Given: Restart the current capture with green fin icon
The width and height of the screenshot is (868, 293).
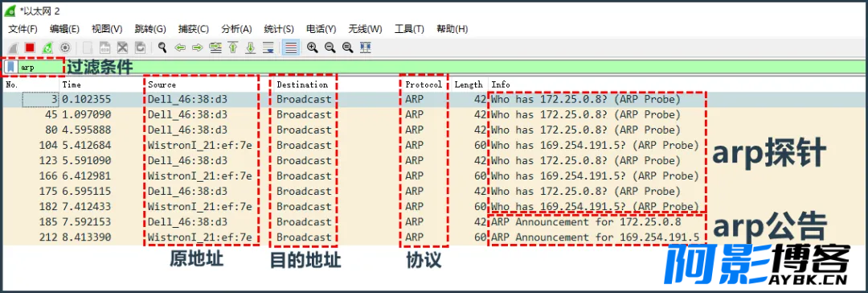Looking at the screenshot, I should click(47, 47).
